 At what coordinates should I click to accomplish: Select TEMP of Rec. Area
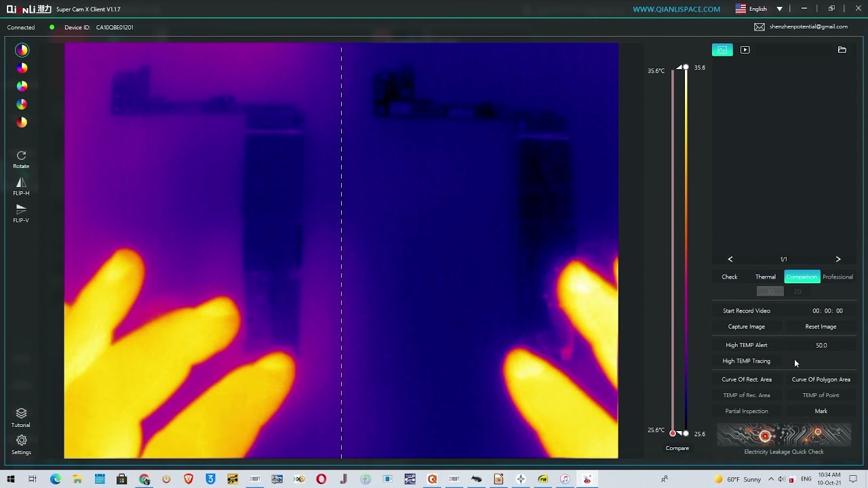coord(747,395)
